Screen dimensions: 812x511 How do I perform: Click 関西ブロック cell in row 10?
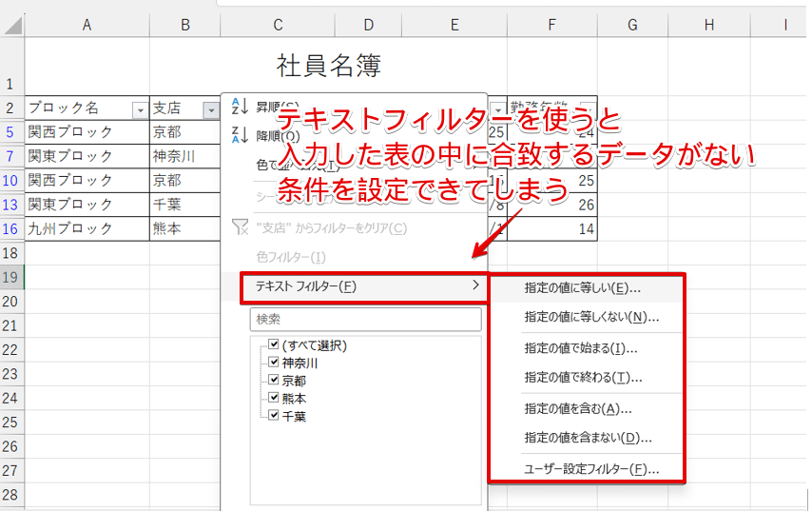(x=87, y=181)
